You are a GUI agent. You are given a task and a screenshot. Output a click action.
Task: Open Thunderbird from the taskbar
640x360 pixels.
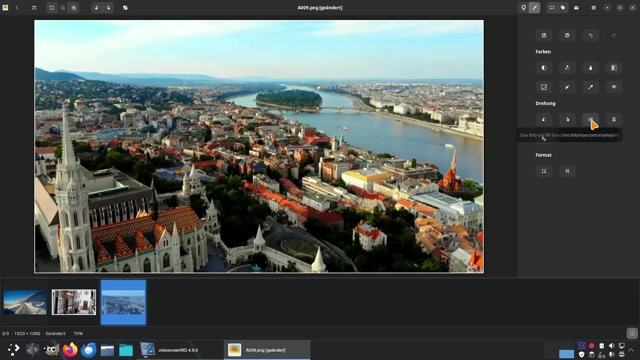click(x=89, y=350)
